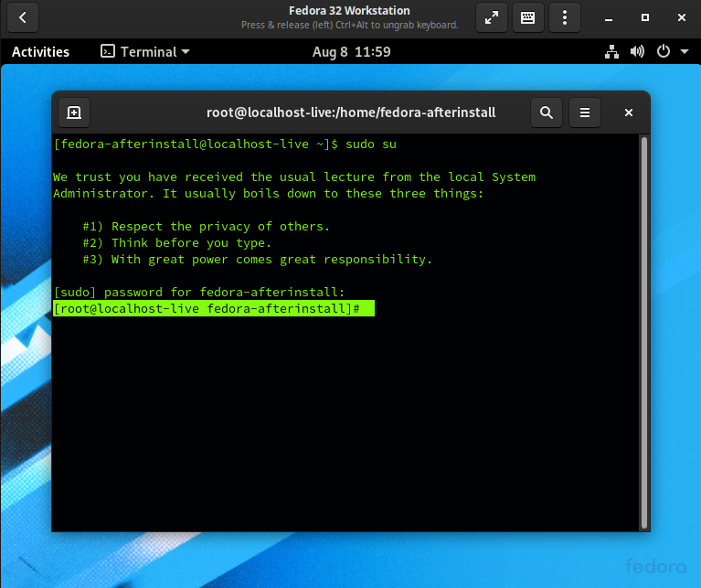Click the 'Fedora 32 Workstation' viewer title
The height and width of the screenshot is (588, 701).
coord(349,10)
